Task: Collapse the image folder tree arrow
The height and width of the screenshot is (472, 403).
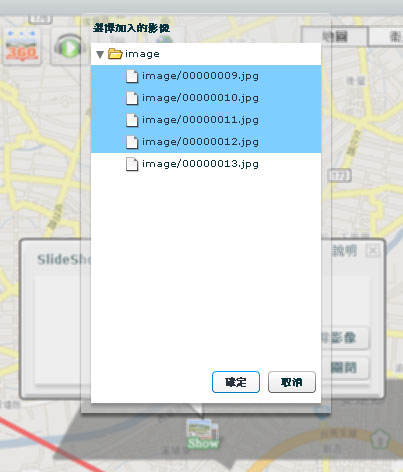Action: click(100, 54)
